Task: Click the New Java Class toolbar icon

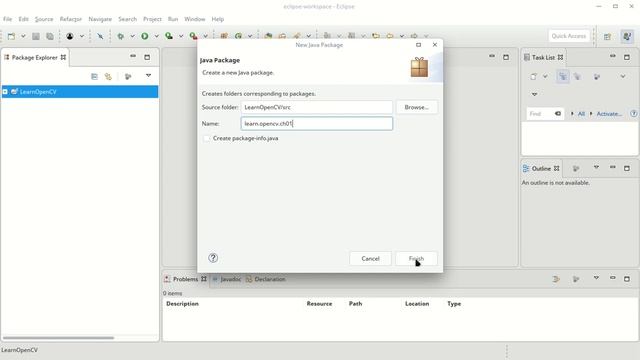Action: (x=238, y=36)
